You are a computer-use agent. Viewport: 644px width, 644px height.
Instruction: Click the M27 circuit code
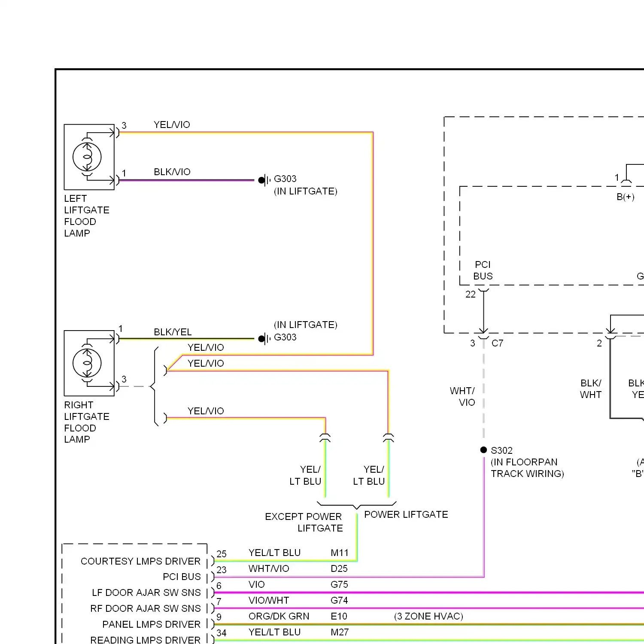[x=340, y=632]
